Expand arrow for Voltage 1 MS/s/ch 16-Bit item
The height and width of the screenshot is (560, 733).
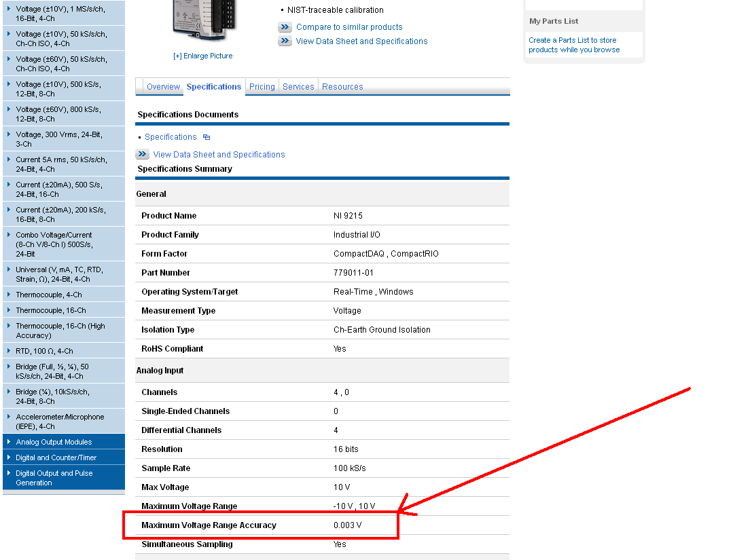[8, 9]
